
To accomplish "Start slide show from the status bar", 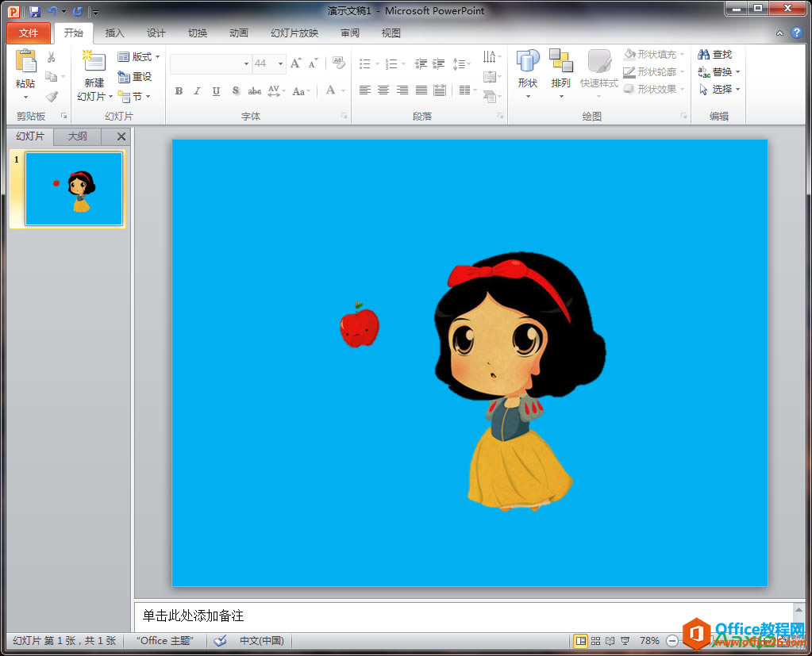I will coord(625,641).
